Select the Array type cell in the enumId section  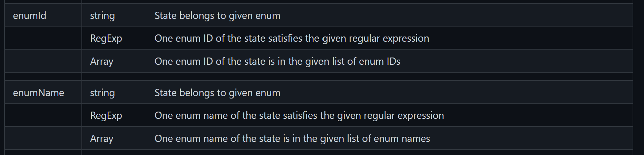pos(101,61)
